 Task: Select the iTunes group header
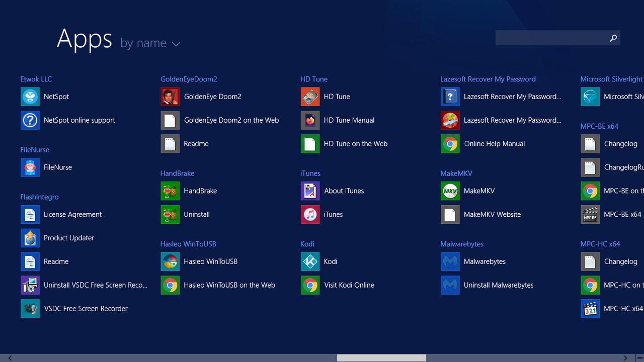pos(310,173)
